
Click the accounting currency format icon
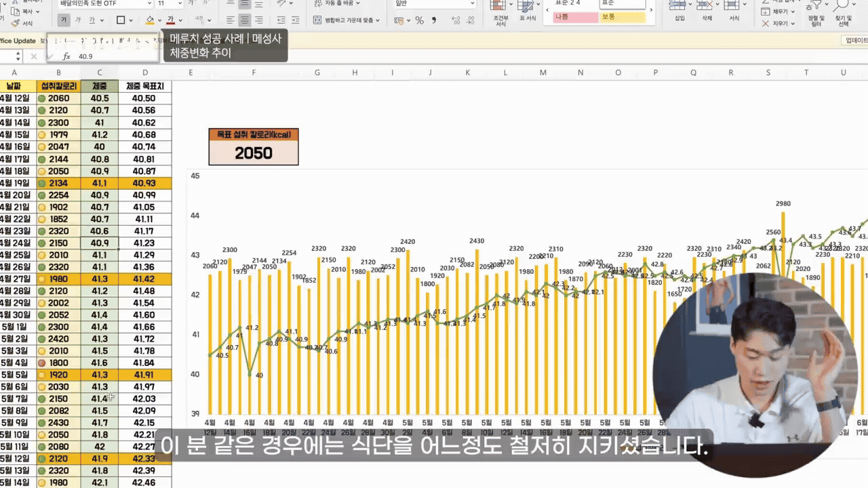tap(400, 20)
